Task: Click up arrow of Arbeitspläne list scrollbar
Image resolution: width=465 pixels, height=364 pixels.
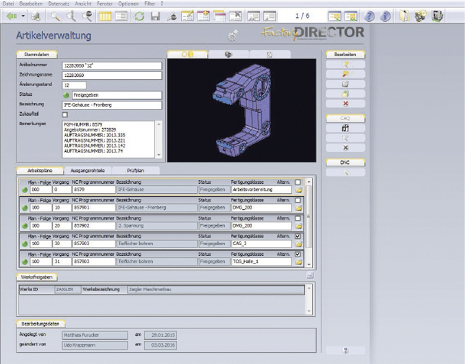Action: click(x=309, y=182)
